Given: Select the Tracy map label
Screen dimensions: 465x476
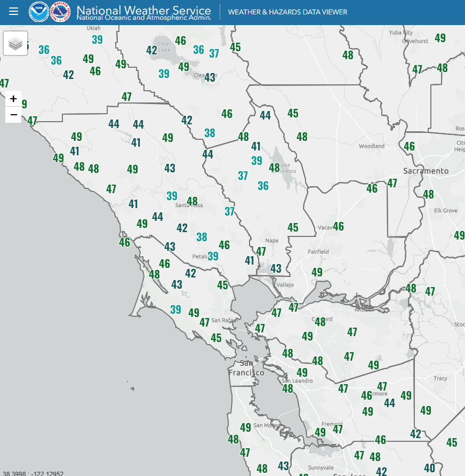Looking at the screenshot, I should 440,378.
